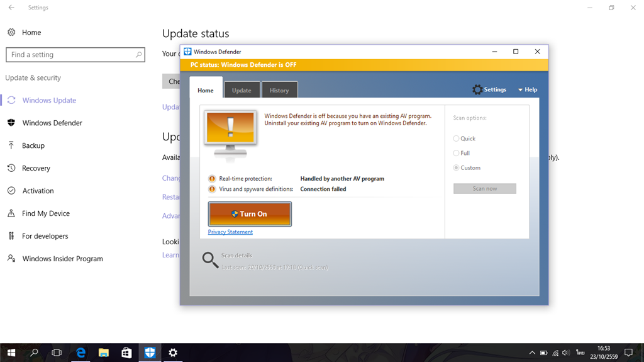
Task: Click the Find My Device person icon
Action: 11,213
